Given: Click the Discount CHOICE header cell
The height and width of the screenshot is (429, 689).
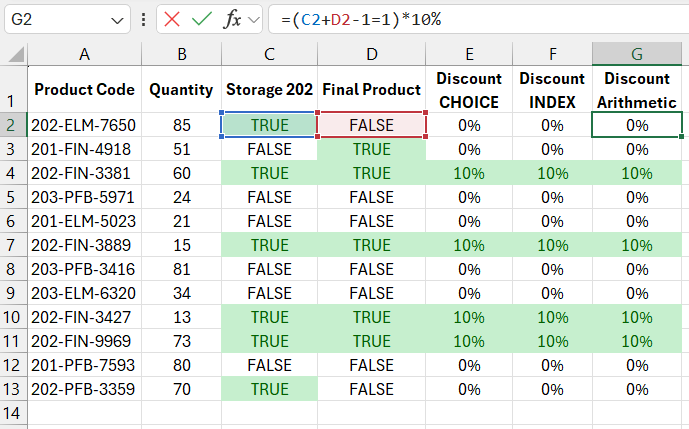Looking at the screenshot, I should (x=469, y=89).
